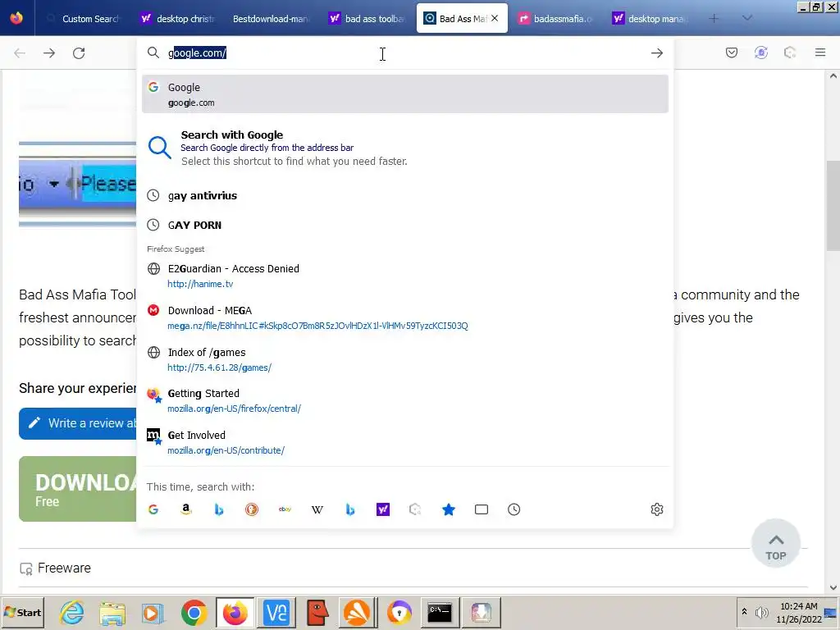Open the extensions icon in the toolbar

(x=790, y=52)
